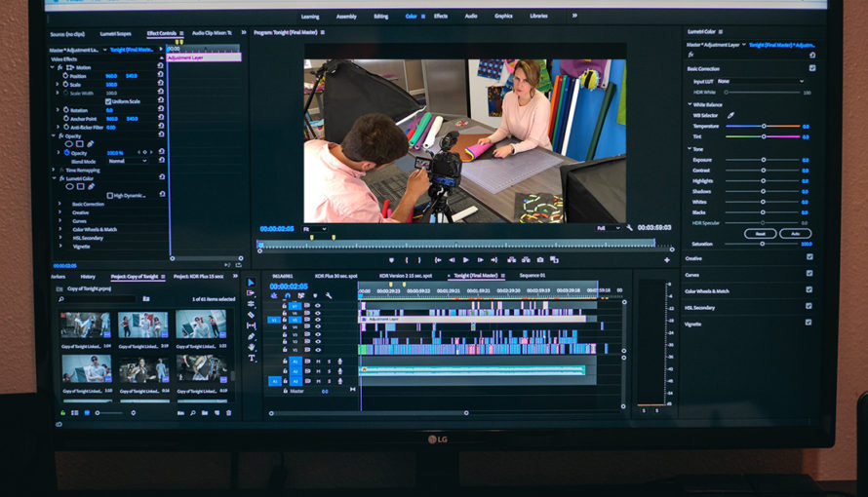Open the Fit zoom level dropdown
This screenshot has width=868, height=497.
coord(314,229)
